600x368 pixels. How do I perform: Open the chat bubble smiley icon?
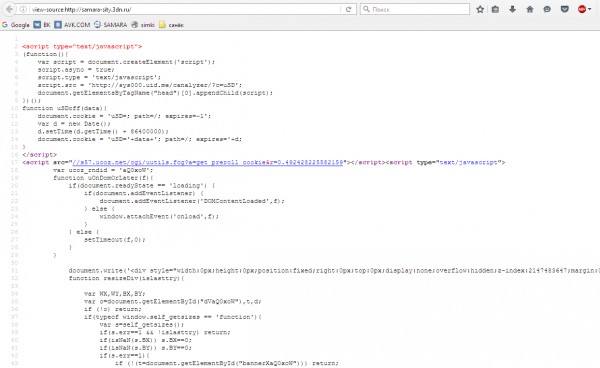click(547, 9)
